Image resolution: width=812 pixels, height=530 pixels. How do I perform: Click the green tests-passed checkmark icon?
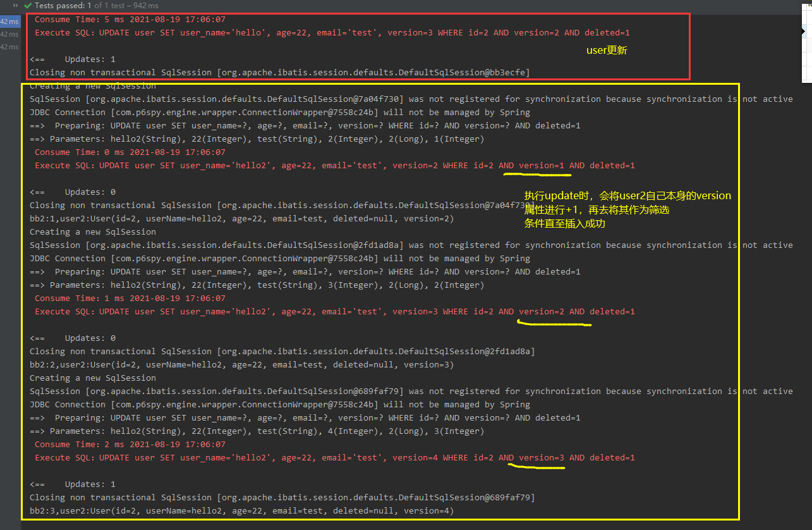28,5
